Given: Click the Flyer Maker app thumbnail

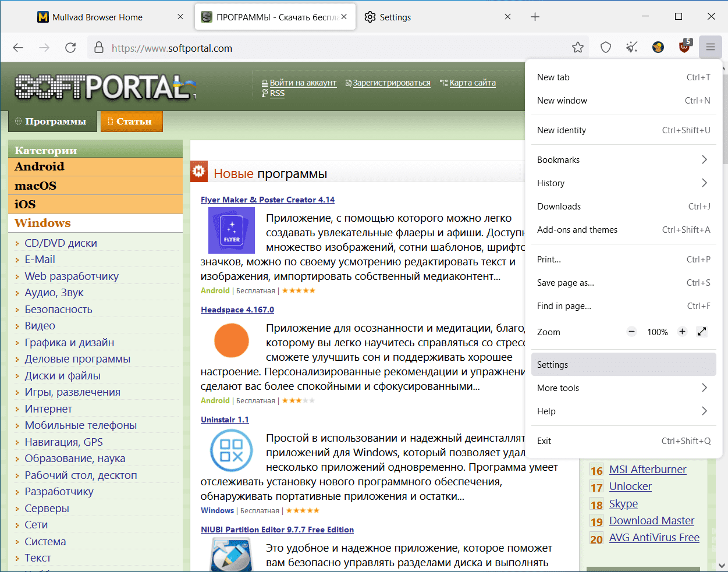Looking at the screenshot, I should (x=232, y=230).
